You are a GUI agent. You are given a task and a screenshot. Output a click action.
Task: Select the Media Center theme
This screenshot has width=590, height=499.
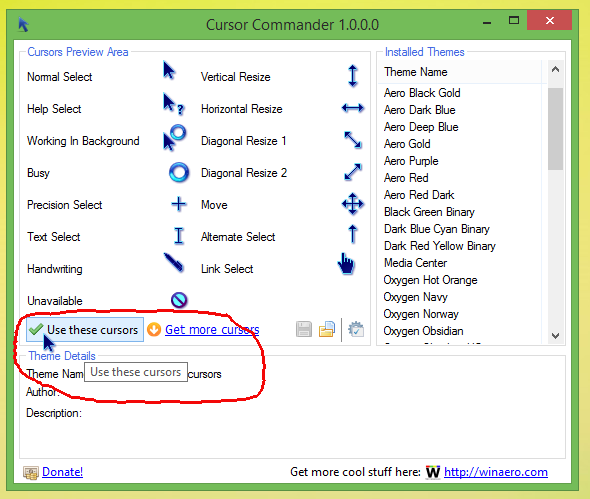(415, 263)
